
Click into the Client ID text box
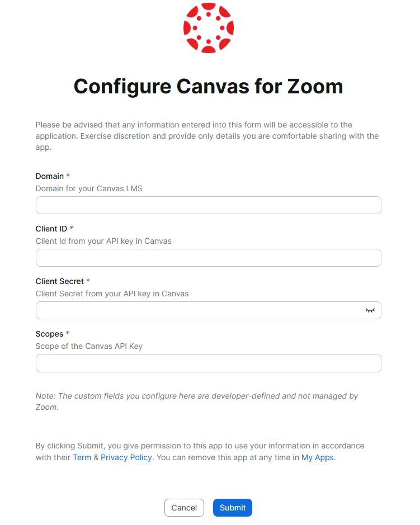click(208, 258)
